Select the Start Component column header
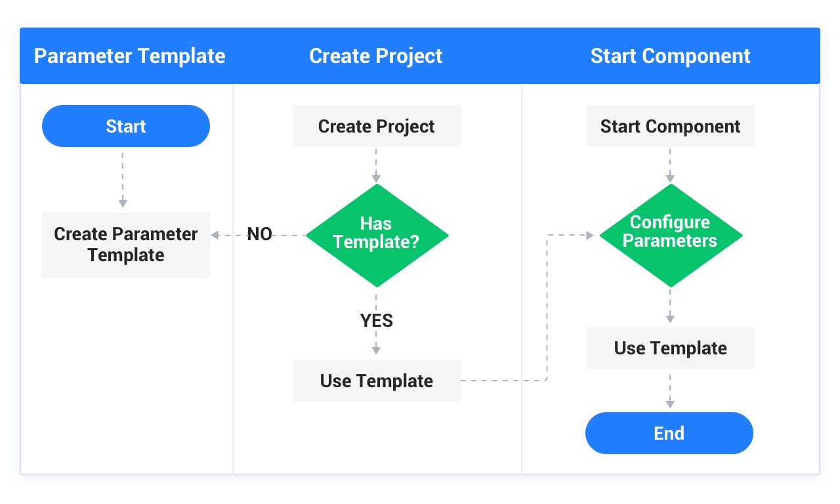Screen dimensions: 840x504 point(670,56)
